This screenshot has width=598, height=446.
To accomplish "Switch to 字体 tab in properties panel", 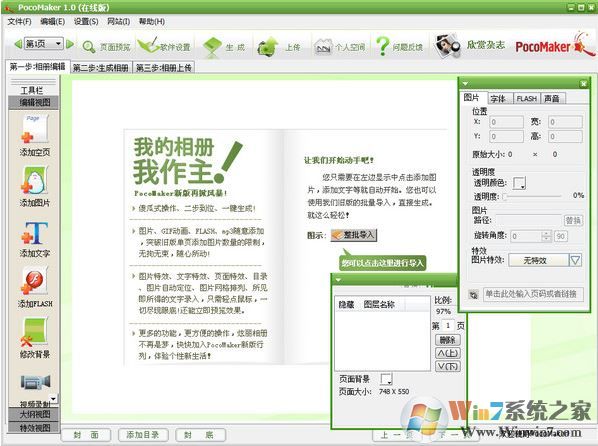I will pyautogui.click(x=499, y=98).
